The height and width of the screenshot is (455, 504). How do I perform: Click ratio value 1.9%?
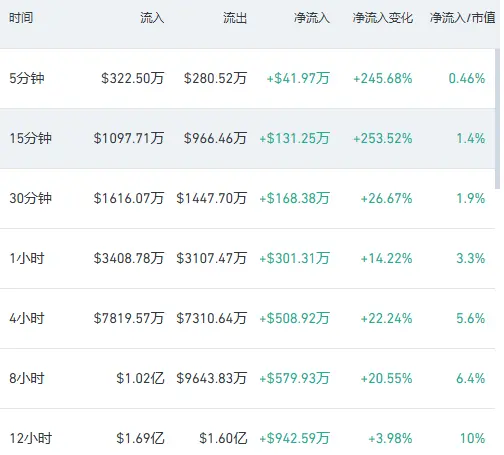coord(471,198)
